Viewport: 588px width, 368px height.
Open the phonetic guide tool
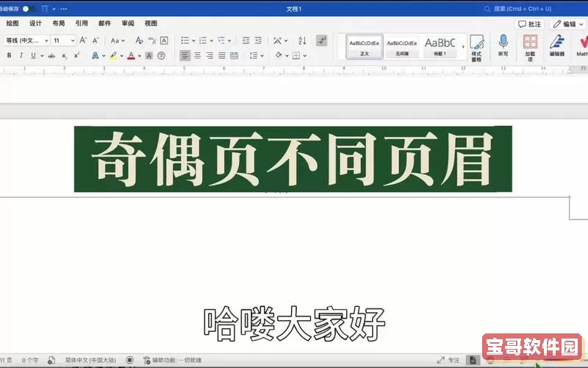[x=152, y=40]
